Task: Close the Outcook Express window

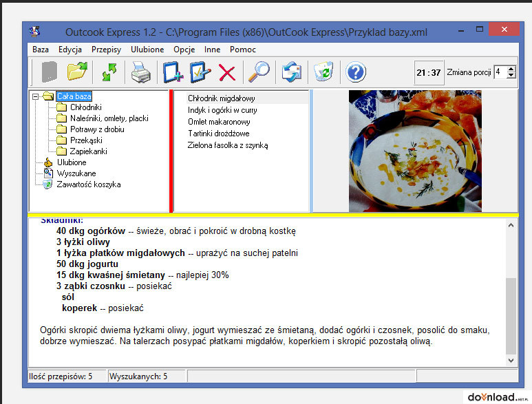Action: 504,29
